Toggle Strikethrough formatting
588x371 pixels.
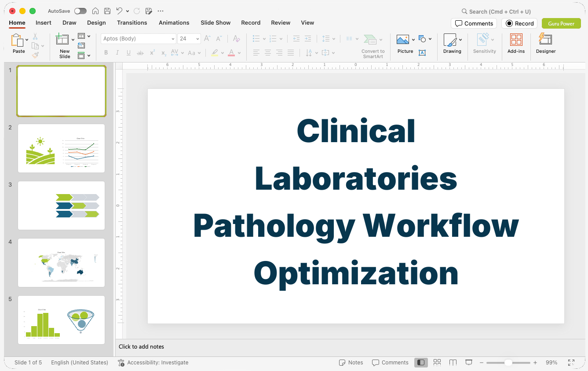[x=140, y=53]
